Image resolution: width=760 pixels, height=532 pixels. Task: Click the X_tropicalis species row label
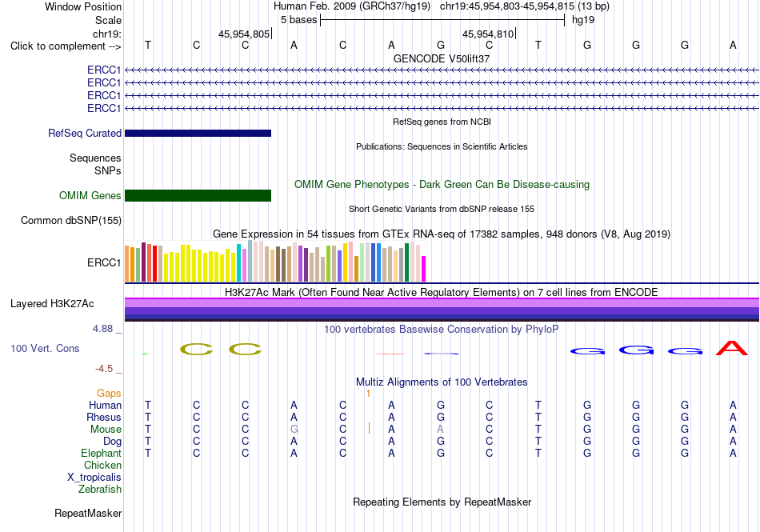(94, 478)
